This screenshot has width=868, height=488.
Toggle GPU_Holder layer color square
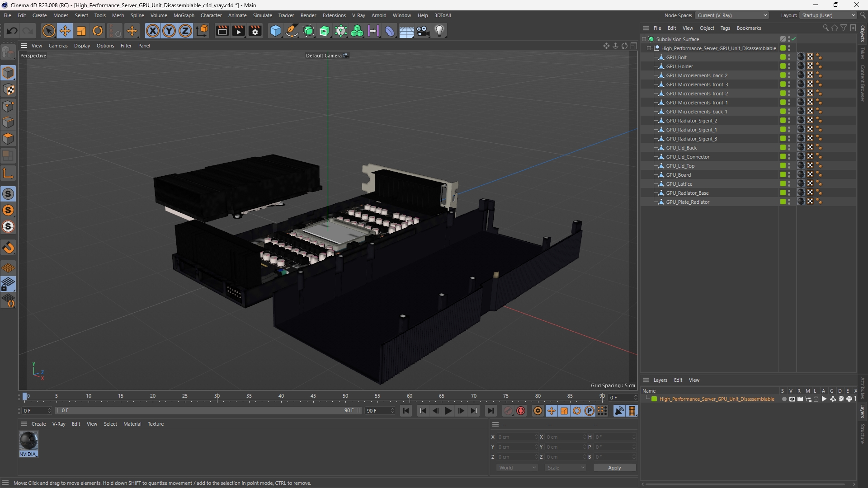tap(783, 66)
